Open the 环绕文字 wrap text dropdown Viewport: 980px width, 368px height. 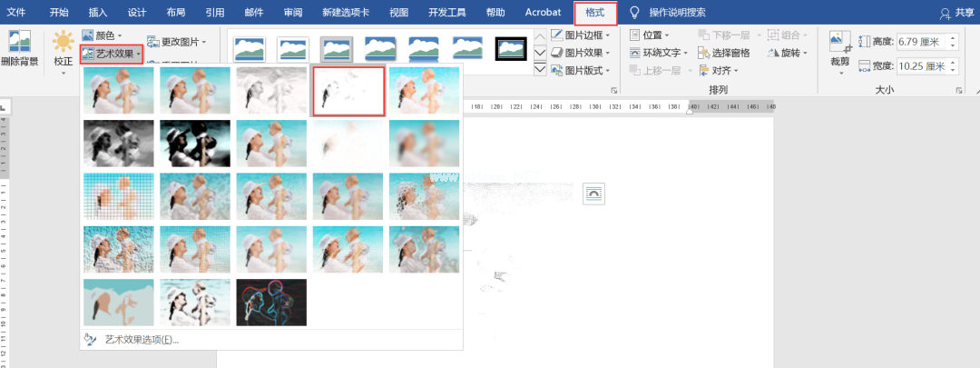(658, 53)
